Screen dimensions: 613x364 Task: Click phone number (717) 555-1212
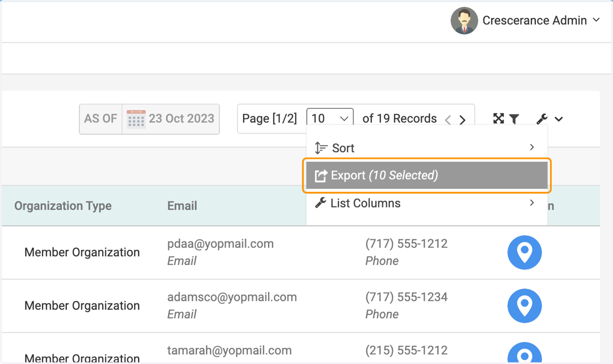pyautogui.click(x=407, y=244)
